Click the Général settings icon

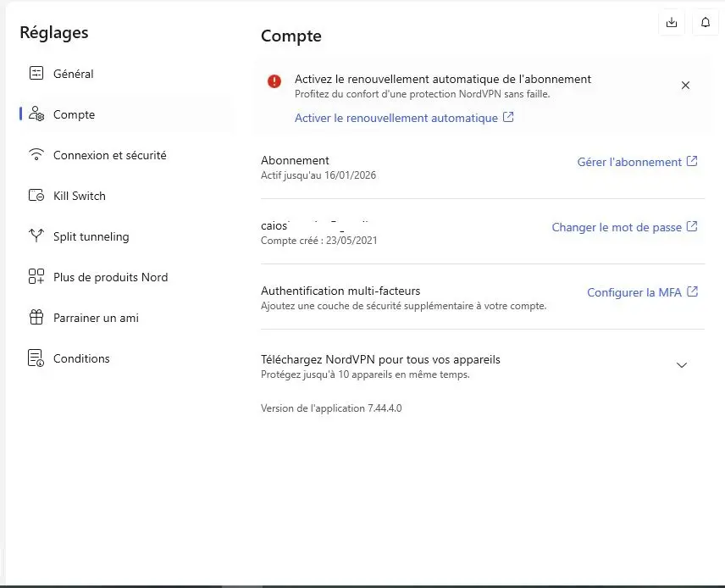(36, 73)
